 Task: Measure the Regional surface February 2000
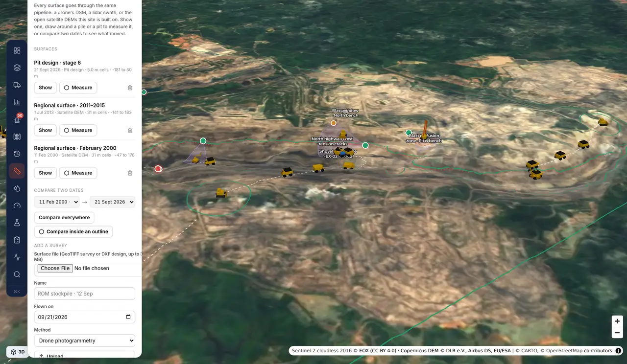78,173
